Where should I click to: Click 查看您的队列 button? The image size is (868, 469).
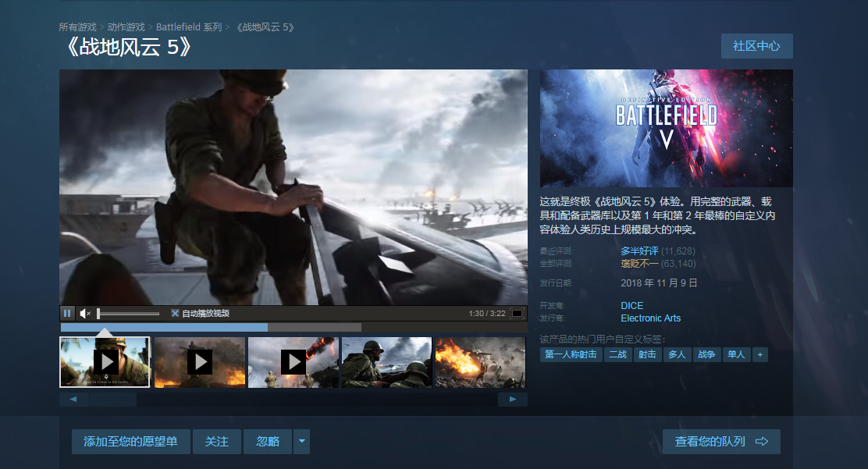click(721, 442)
